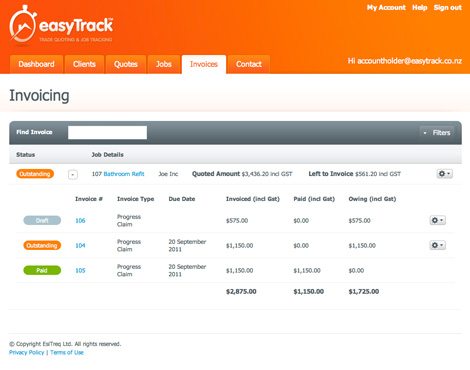
Task: Go to the Quotes tab
Action: coord(126,64)
